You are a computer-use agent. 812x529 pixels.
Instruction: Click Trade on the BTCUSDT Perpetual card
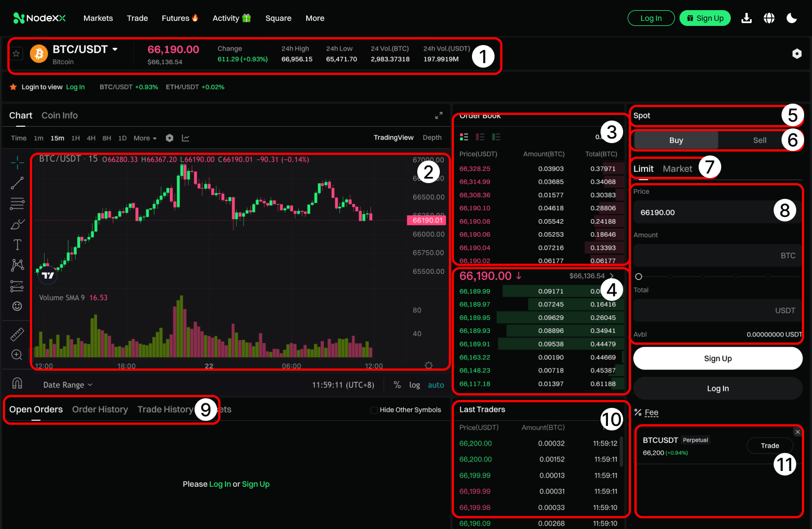point(770,446)
